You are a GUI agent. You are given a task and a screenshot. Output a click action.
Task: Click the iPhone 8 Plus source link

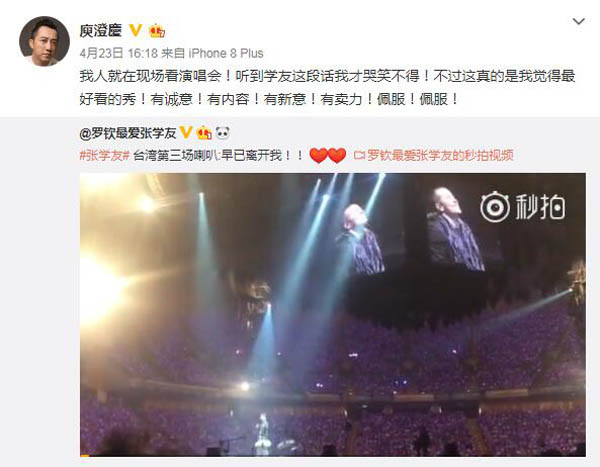226,53
